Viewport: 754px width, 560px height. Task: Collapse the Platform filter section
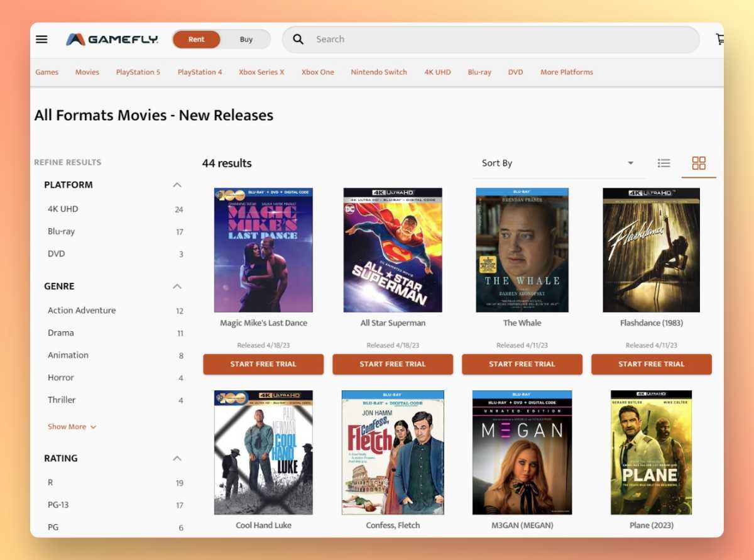click(177, 185)
